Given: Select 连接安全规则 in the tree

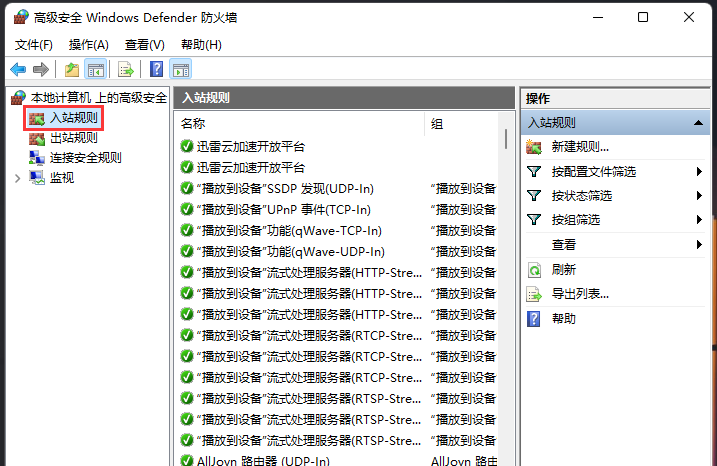Looking at the screenshot, I should click(85, 158).
